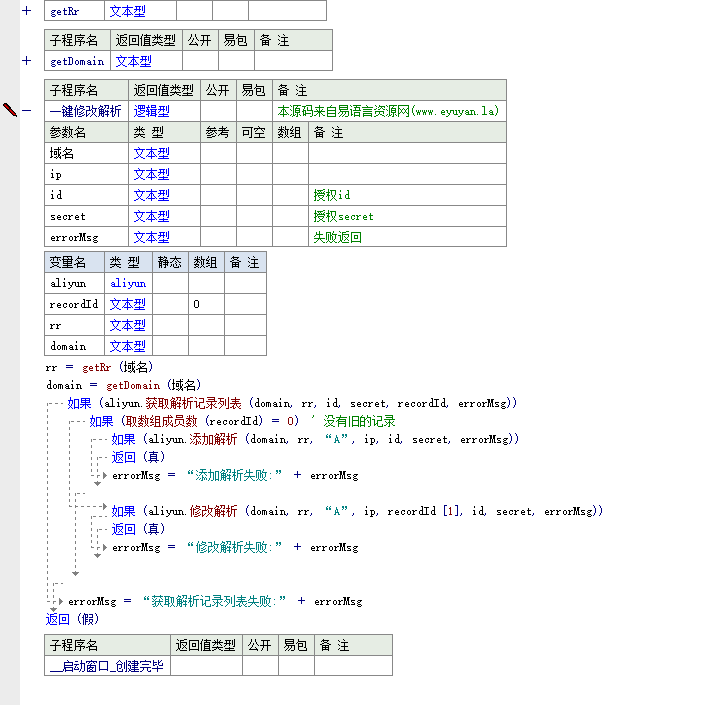Image resolution: width=708 pixels, height=705 pixels.
Task: Click the 没有旧的记录 comment
Action: (x=359, y=421)
